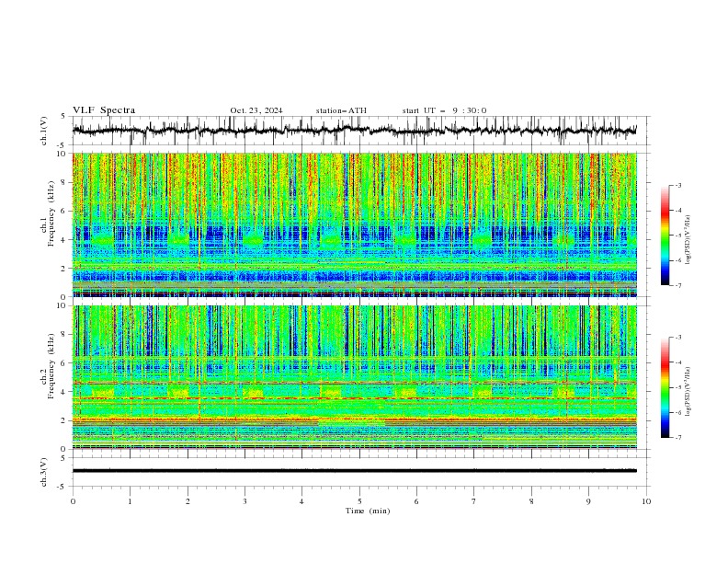Click the time axis tick label '1'
The height and width of the screenshot is (563, 728).
130,501
